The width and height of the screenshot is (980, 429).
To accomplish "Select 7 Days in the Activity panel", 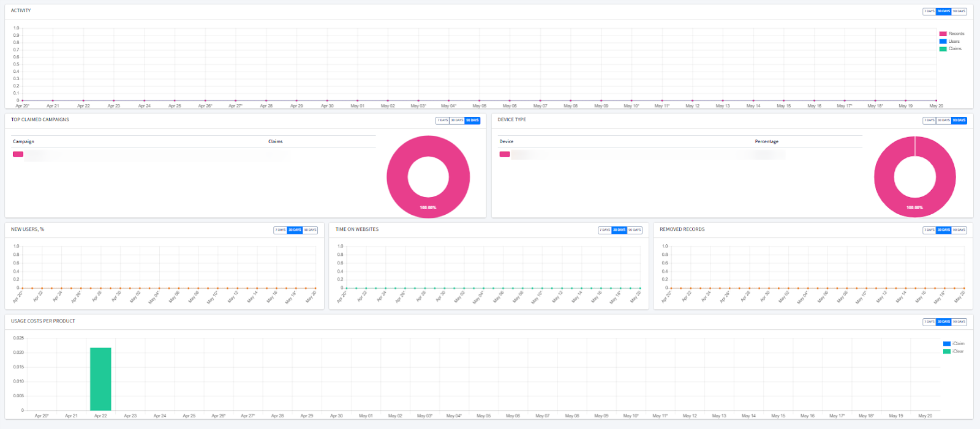I will point(930,12).
